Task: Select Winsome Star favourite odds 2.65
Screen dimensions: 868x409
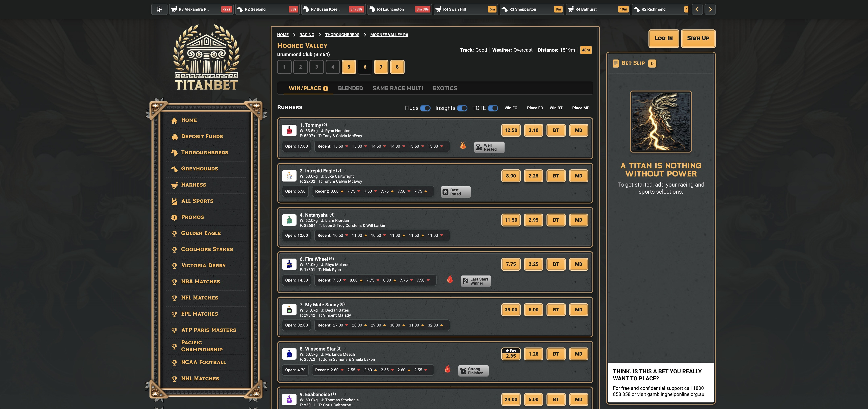Action: point(511,354)
